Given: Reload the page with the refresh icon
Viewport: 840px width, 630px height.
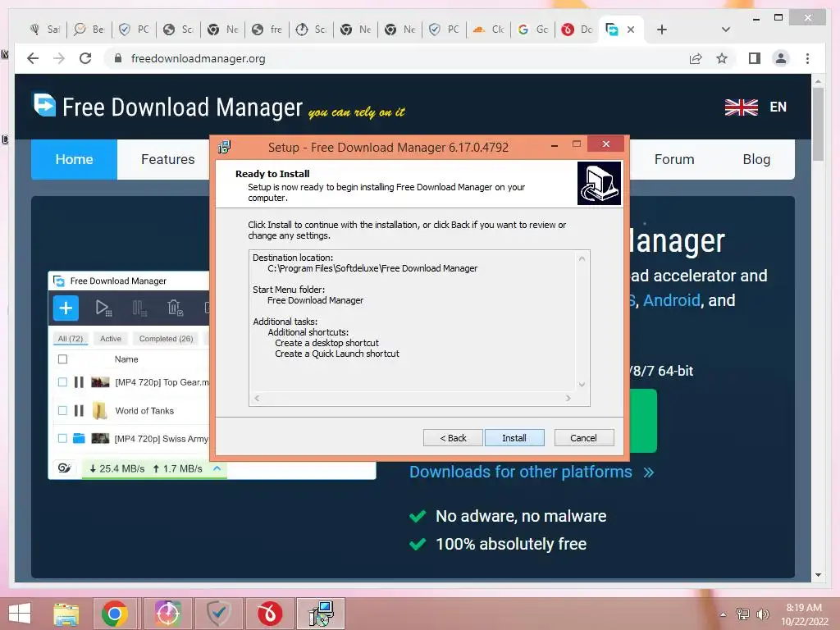Looking at the screenshot, I should 85,58.
